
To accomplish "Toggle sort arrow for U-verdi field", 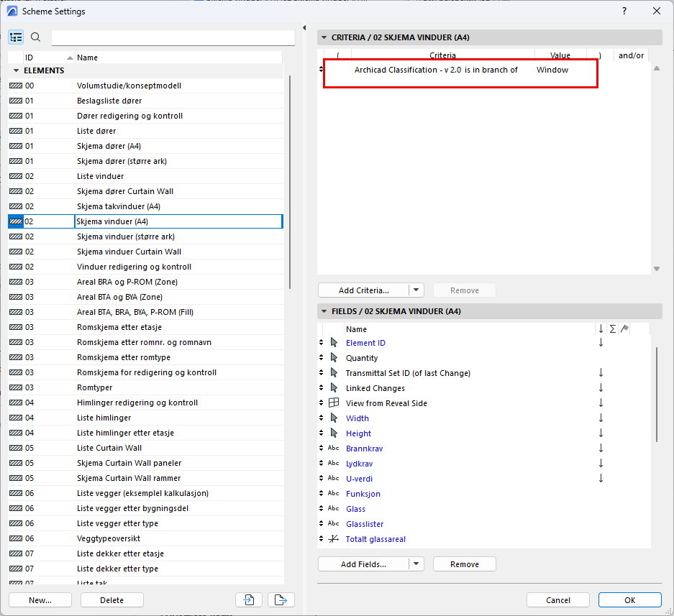I will (601, 479).
